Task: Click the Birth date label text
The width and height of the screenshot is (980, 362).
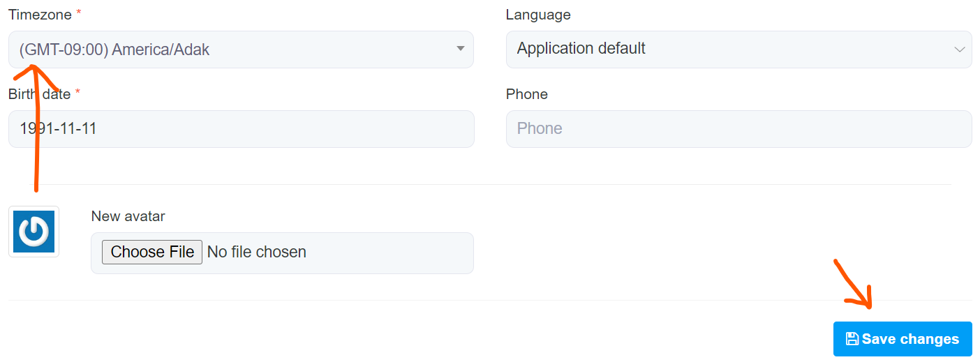Action: [x=40, y=94]
